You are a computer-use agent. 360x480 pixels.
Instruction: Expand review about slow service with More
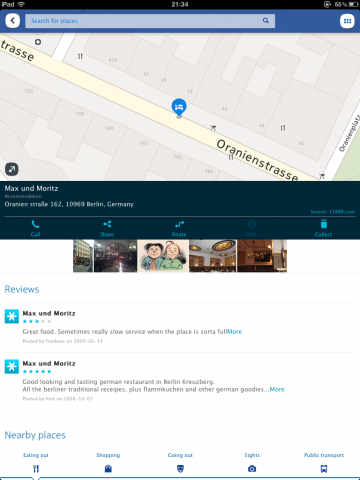(235, 332)
